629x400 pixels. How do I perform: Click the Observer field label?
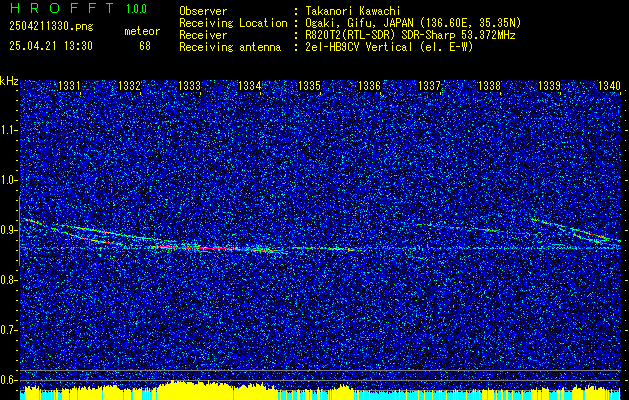pyautogui.click(x=203, y=11)
